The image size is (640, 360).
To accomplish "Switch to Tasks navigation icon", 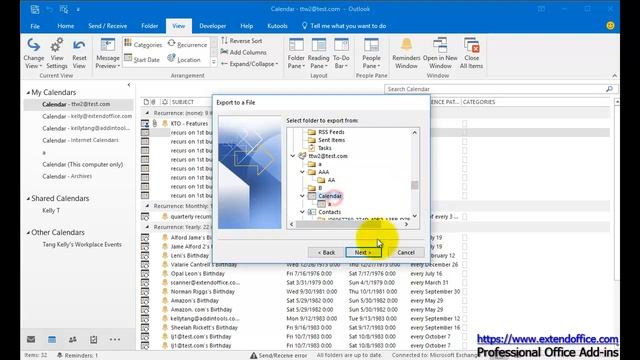I will tap(93, 339).
